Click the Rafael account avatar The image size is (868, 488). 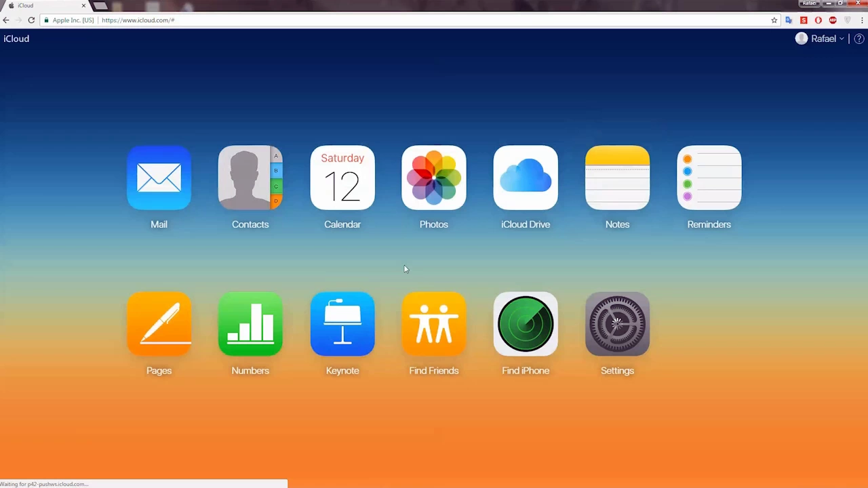coord(802,39)
